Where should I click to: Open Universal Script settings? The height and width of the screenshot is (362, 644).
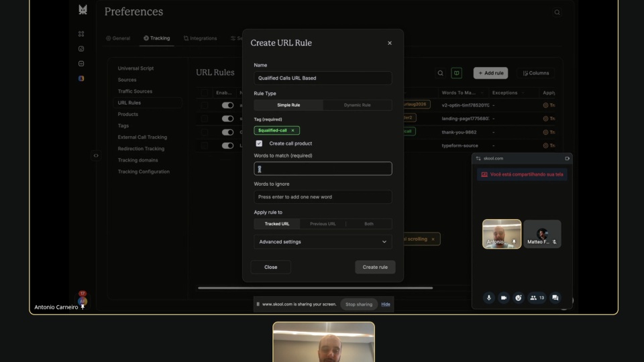(136, 68)
